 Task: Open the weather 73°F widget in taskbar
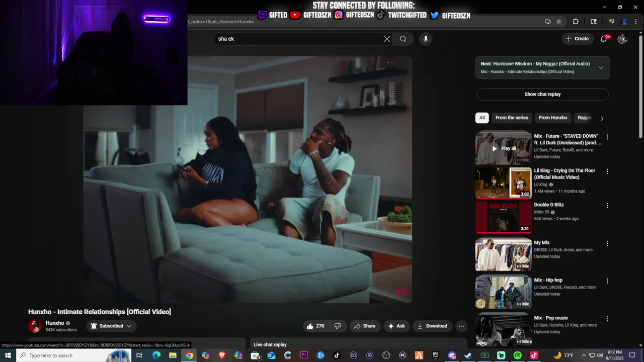coord(563,355)
